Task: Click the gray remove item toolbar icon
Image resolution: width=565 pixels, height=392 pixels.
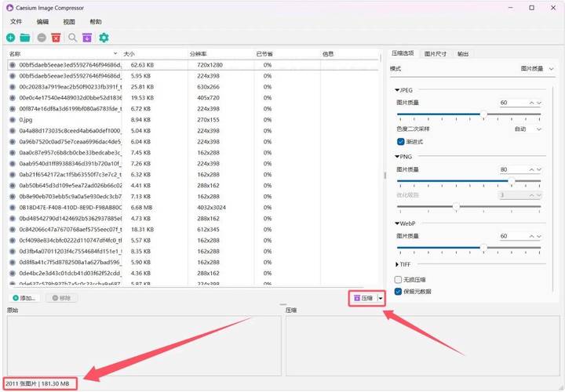Action: (x=42, y=38)
